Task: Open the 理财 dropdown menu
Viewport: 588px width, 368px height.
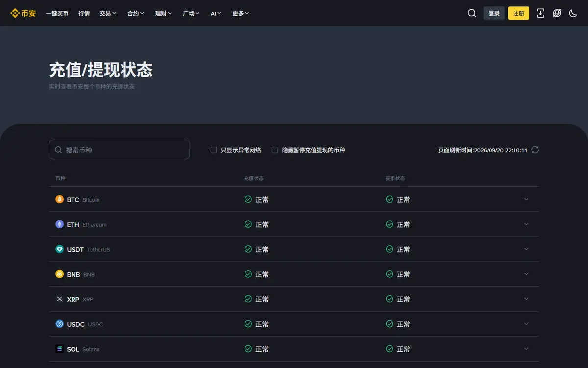Action: pos(164,13)
